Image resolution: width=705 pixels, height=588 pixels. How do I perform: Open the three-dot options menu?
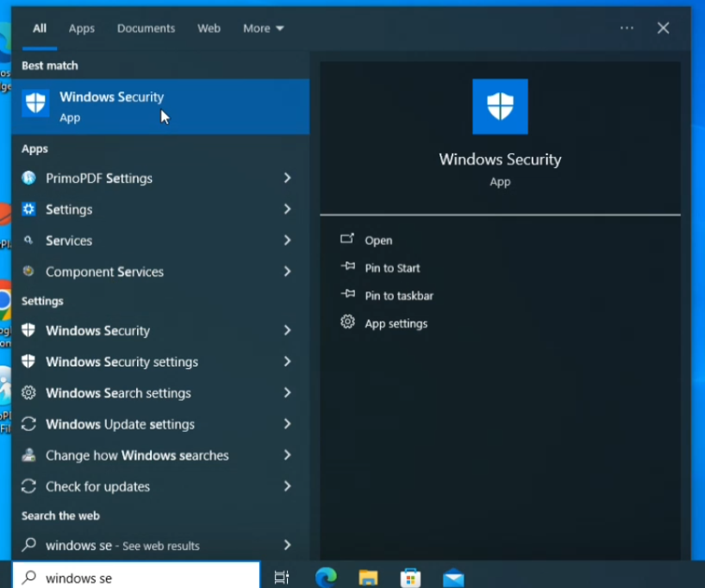627,28
